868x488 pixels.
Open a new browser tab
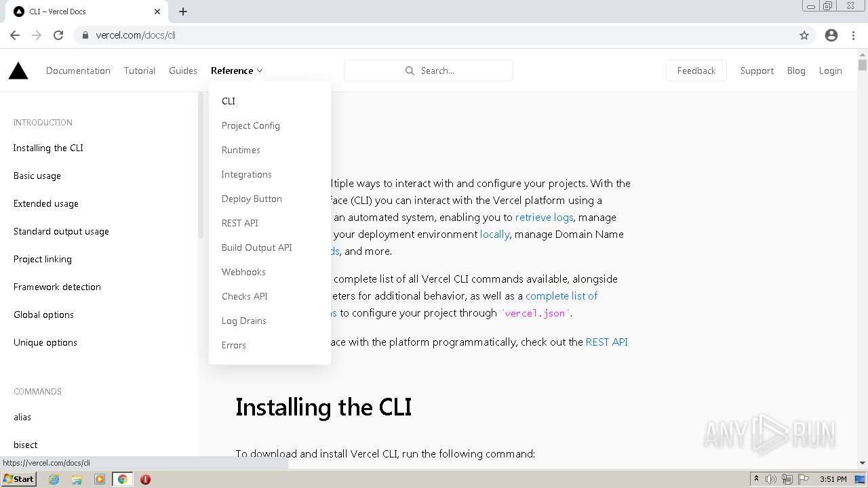183,12
